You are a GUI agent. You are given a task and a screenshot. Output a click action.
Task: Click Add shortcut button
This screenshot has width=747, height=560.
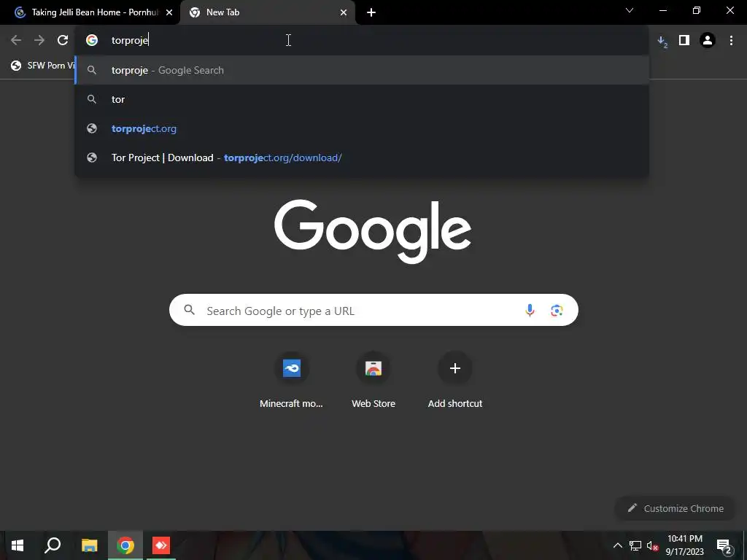click(455, 380)
